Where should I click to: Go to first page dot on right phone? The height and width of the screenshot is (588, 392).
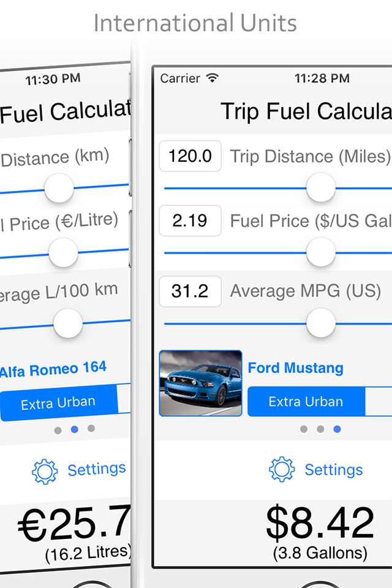[x=304, y=429]
